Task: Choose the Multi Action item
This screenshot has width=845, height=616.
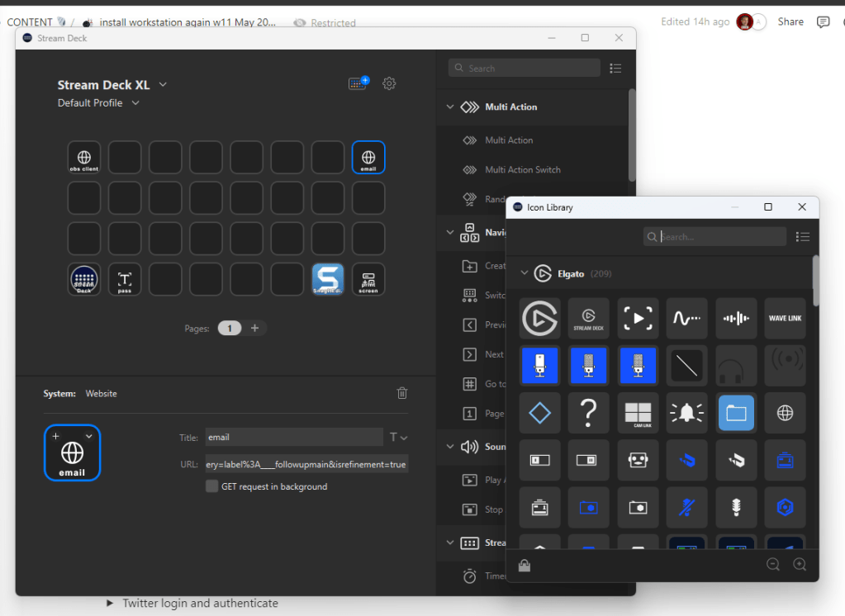Action: [509, 140]
